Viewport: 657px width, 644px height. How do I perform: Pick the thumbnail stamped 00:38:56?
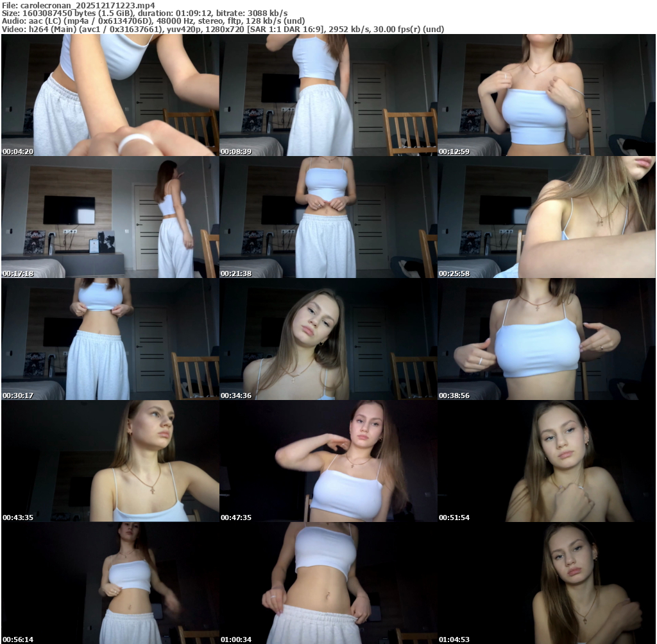(x=547, y=339)
